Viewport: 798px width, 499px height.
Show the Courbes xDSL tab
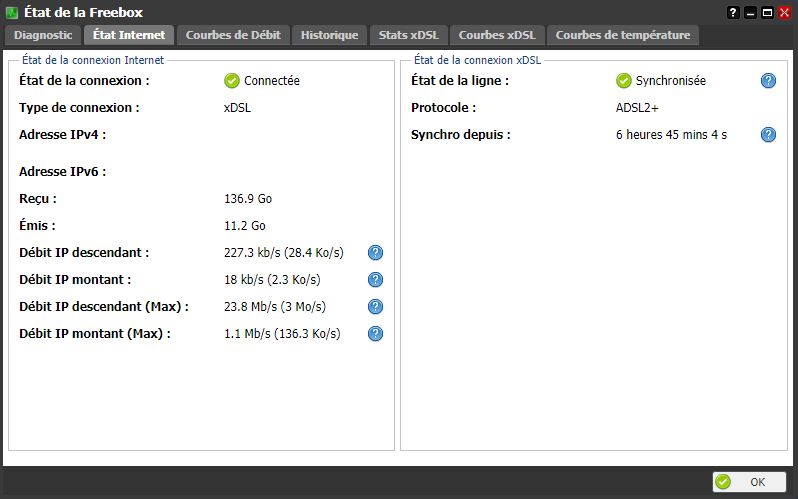click(x=497, y=35)
